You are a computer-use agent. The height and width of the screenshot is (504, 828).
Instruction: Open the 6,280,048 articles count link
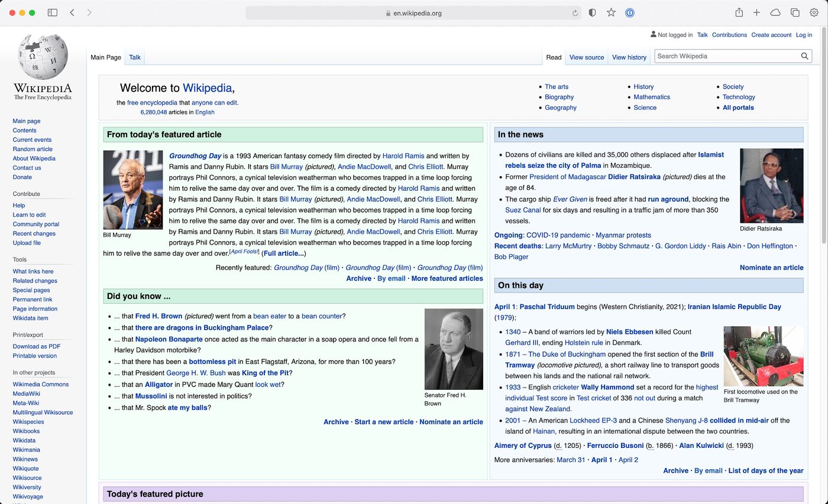click(x=154, y=112)
